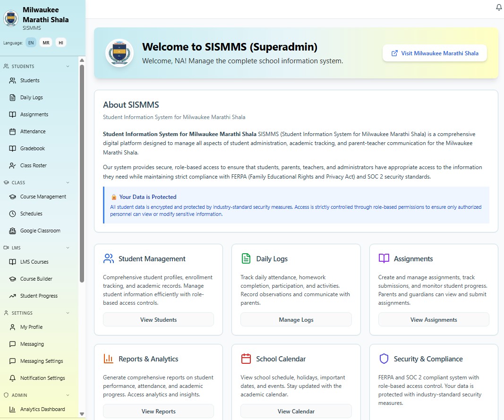Expand the LMS section chevron
Viewport: 504px width, 420px height.
pyautogui.click(x=67, y=248)
